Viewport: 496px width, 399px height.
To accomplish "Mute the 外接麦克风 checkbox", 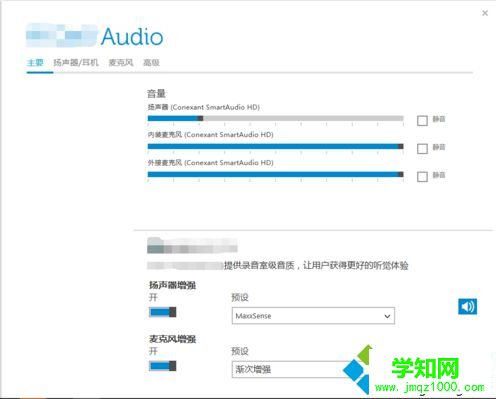I will pyautogui.click(x=422, y=176).
